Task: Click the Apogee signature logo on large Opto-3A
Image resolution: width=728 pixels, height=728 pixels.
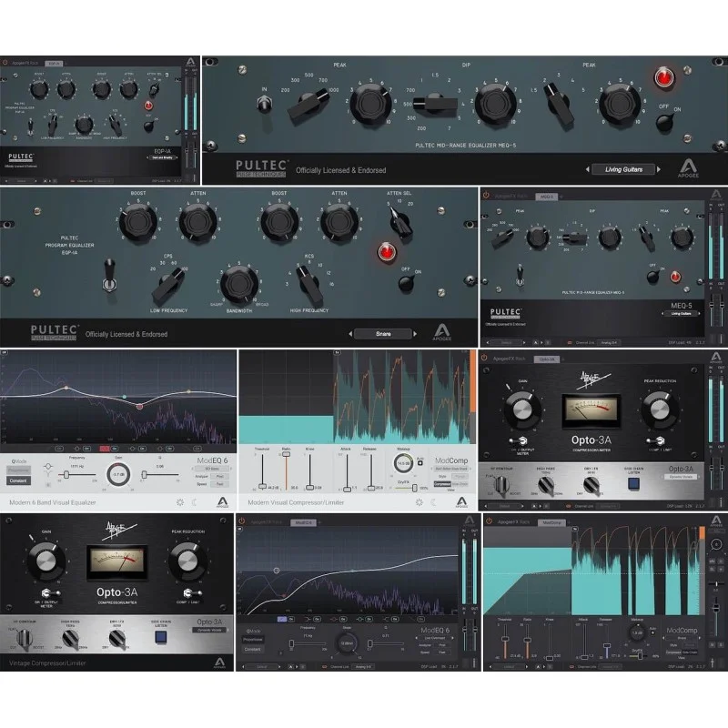Action: tap(121, 531)
